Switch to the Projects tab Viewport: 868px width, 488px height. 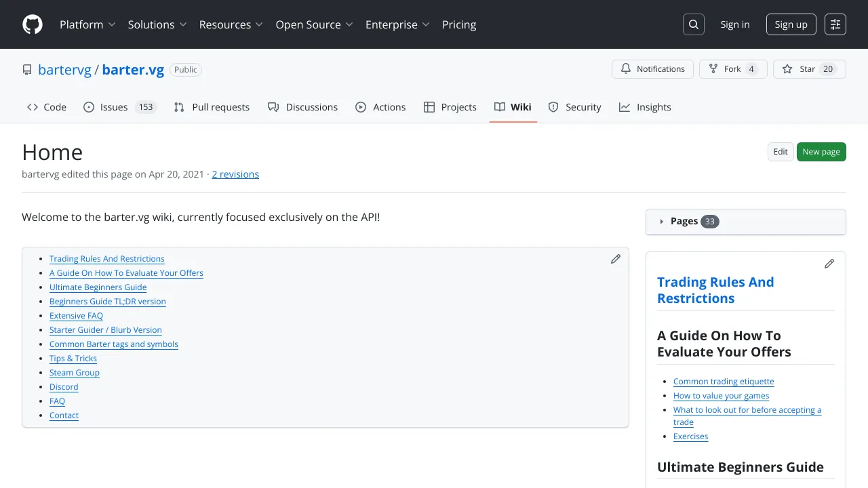click(x=450, y=107)
